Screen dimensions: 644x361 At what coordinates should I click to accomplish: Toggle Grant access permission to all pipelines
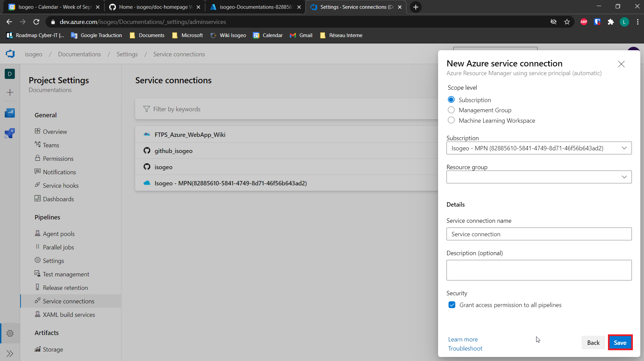[452, 305]
